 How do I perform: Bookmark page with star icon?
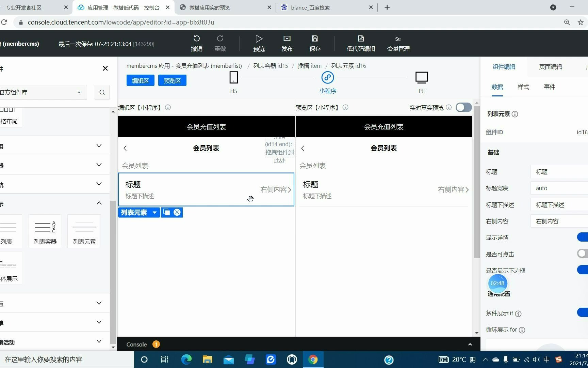click(x=581, y=22)
